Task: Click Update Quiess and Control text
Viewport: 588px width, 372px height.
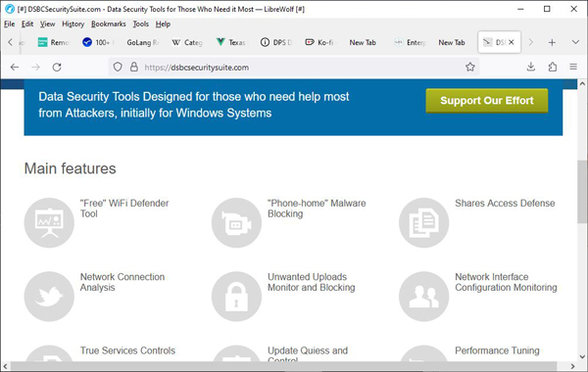Action: (308, 353)
